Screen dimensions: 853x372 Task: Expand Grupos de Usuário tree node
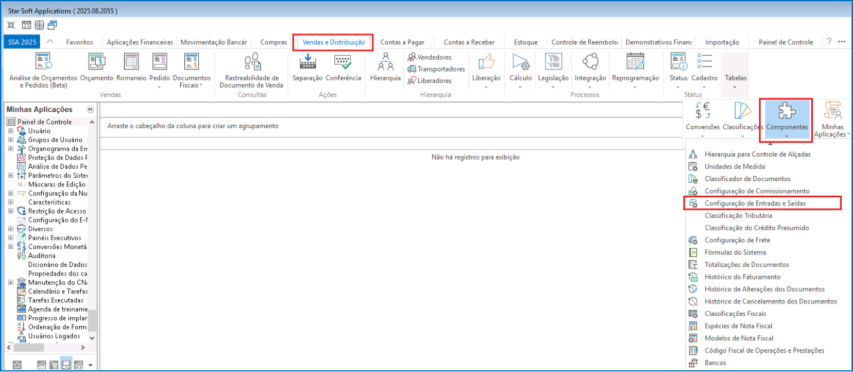tap(10, 140)
